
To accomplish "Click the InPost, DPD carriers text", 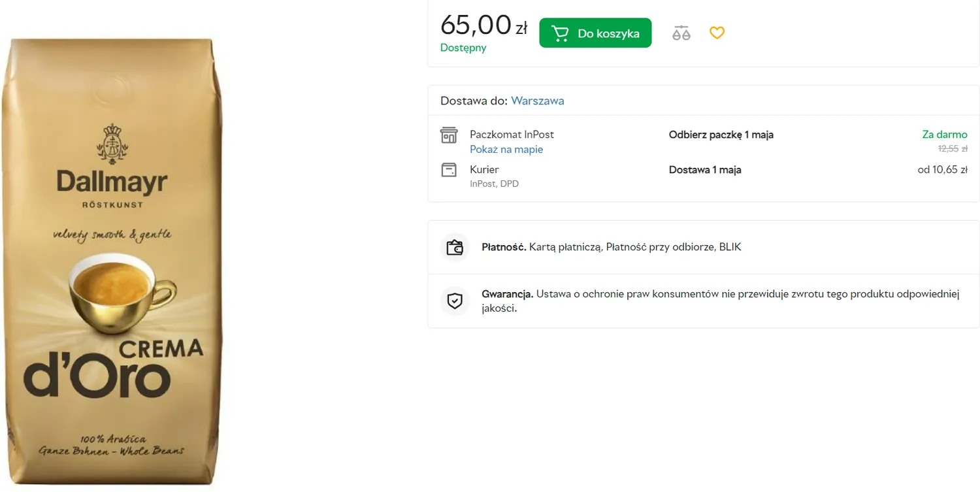I will (494, 184).
